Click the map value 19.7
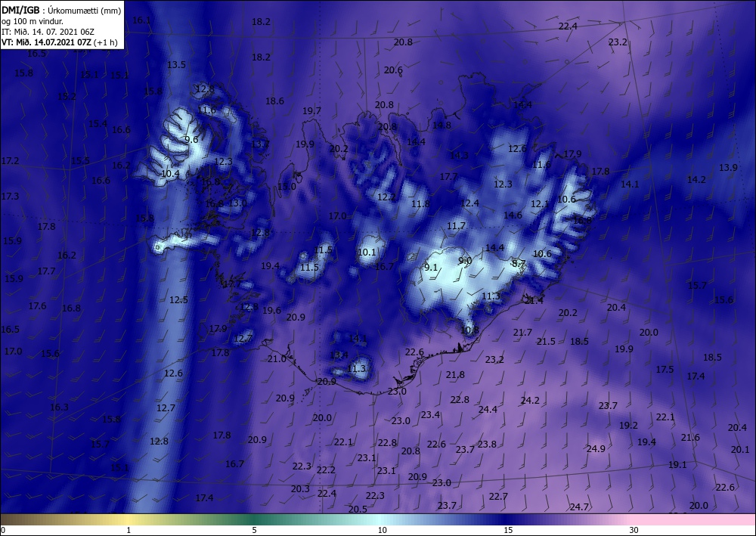This screenshot has width=756, height=536. (312, 111)
